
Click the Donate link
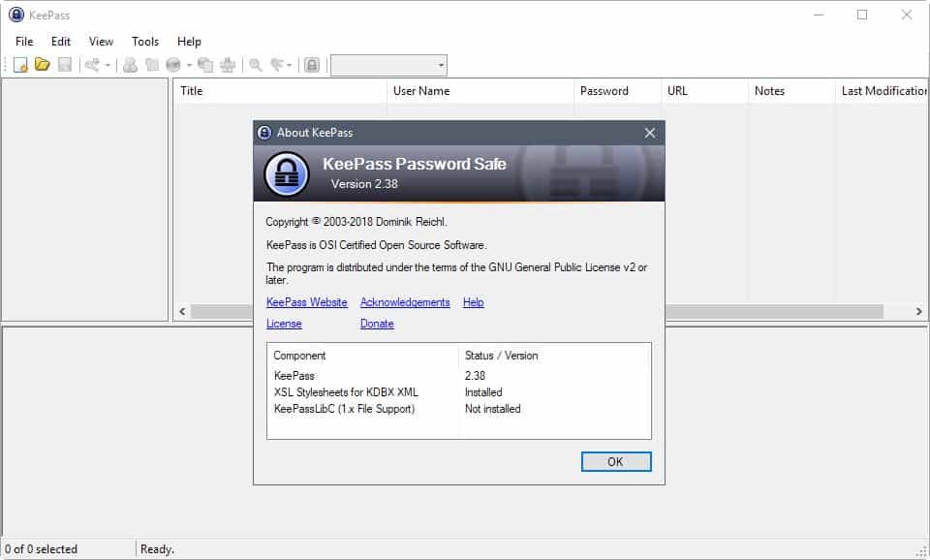pyautogui.click(x=377, y=324)
